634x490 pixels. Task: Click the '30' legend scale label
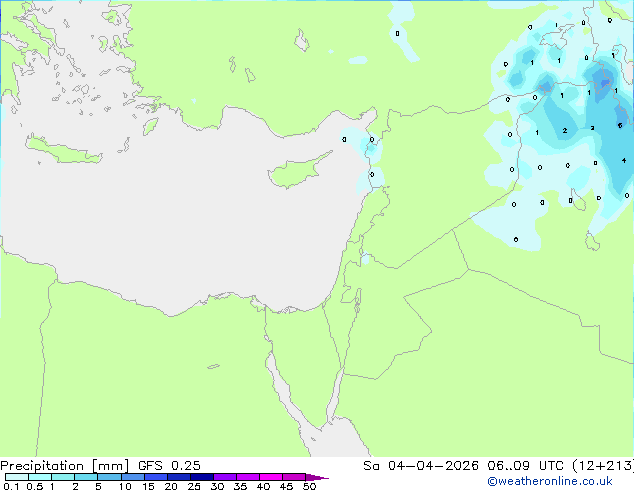click(217, 486)
